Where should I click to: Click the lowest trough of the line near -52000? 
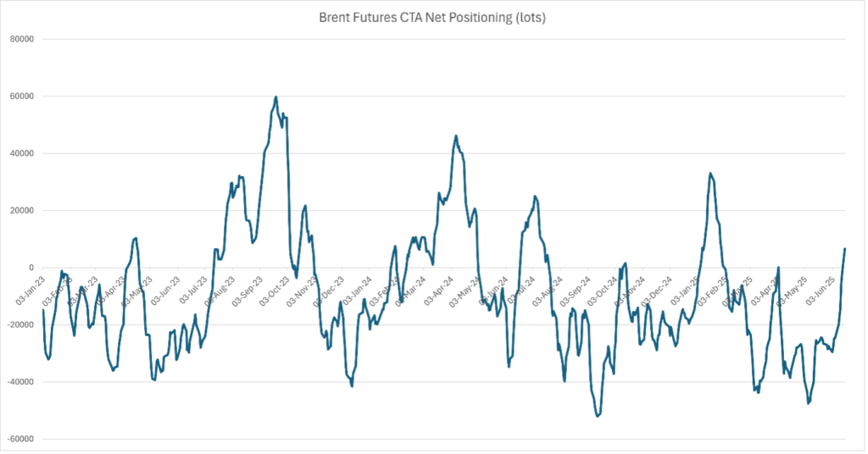[x=597, y=416]
